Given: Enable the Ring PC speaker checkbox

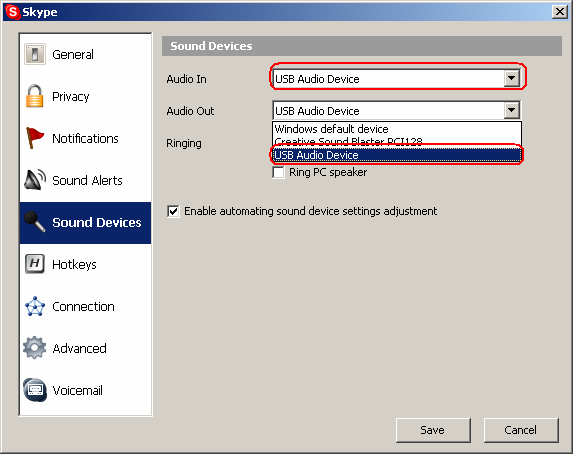Looking at the screenshot, I should (x=278, y=172).
